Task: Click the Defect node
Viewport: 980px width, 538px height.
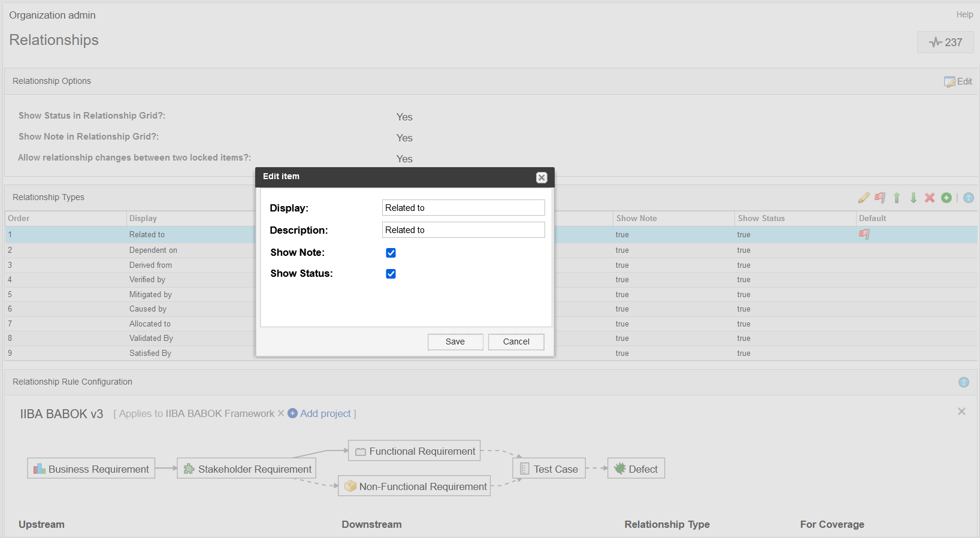Action: tap(636, 469)
